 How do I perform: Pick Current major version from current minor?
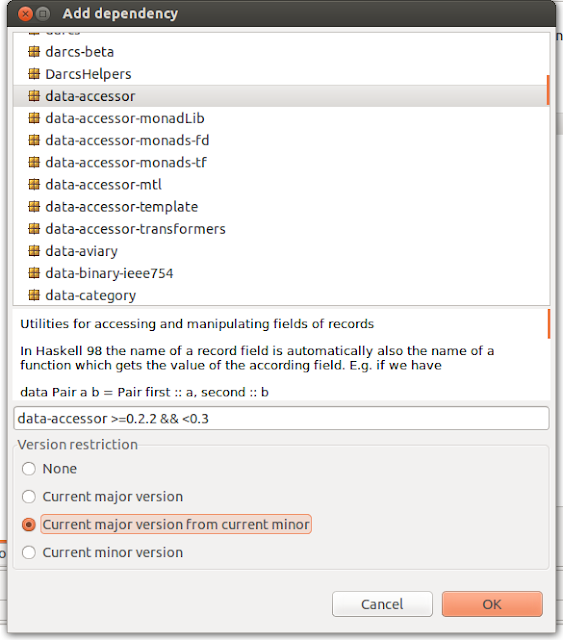[29, 524]
